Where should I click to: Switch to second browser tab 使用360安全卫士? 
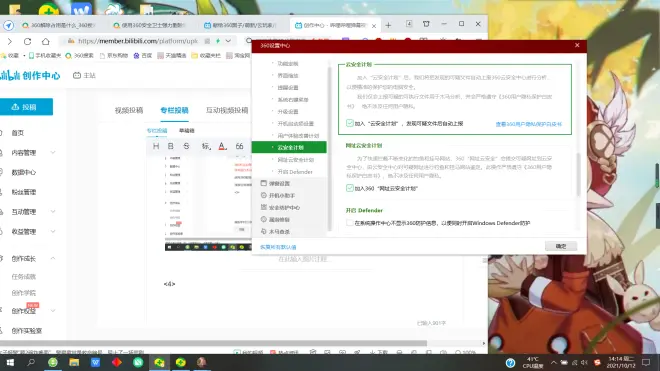[x=149, y=25]
